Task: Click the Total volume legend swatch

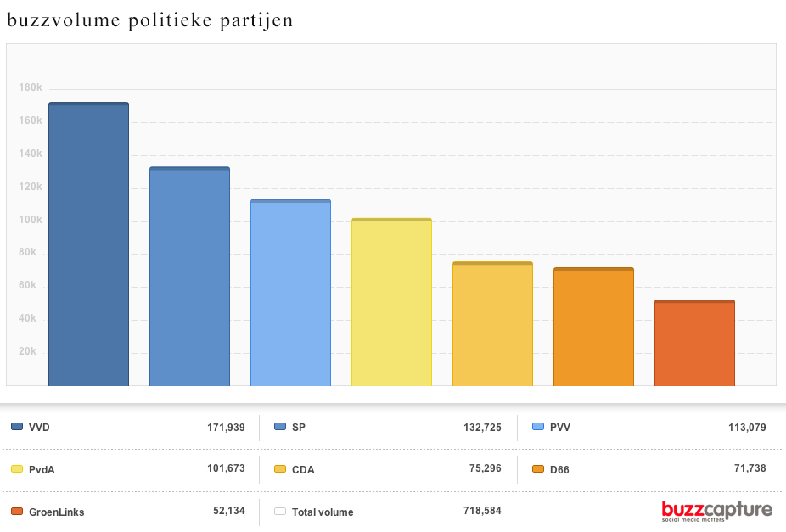Action: point(280,512)
